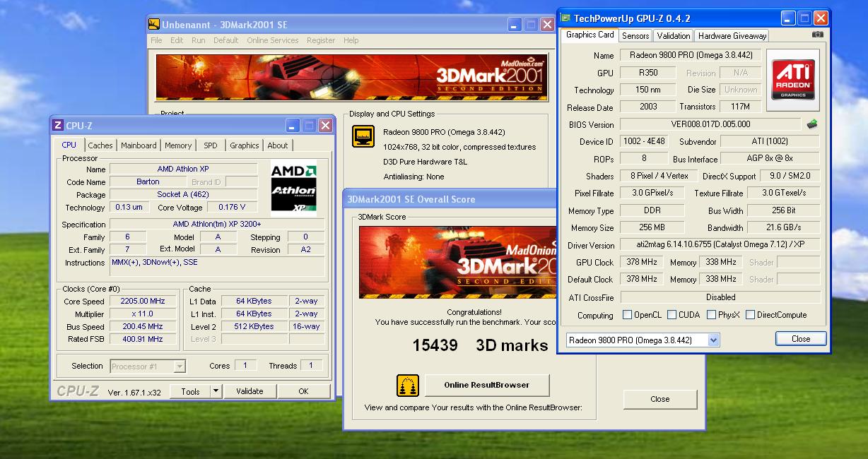The height and width of the screenshot is (459, 868).
Task: Click the Level 2 cache value 512 KBytes
Action: pos(255,327)
